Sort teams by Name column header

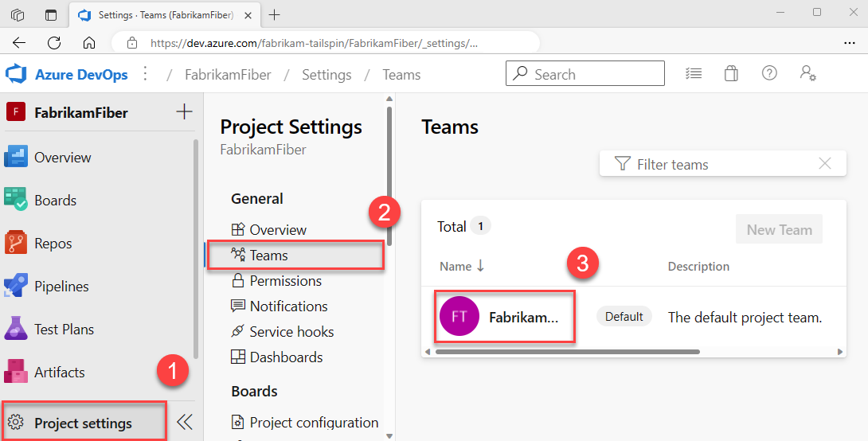point(456,267)
